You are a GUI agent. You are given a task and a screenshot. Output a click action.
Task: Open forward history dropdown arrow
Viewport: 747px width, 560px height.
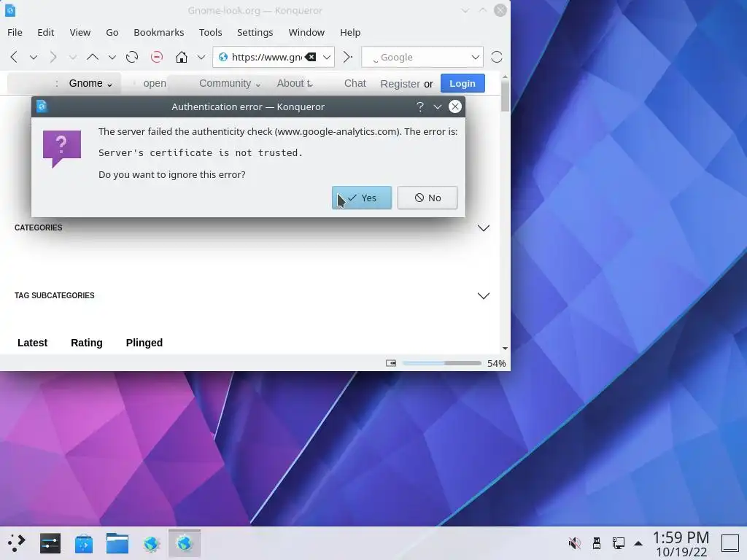72,58
